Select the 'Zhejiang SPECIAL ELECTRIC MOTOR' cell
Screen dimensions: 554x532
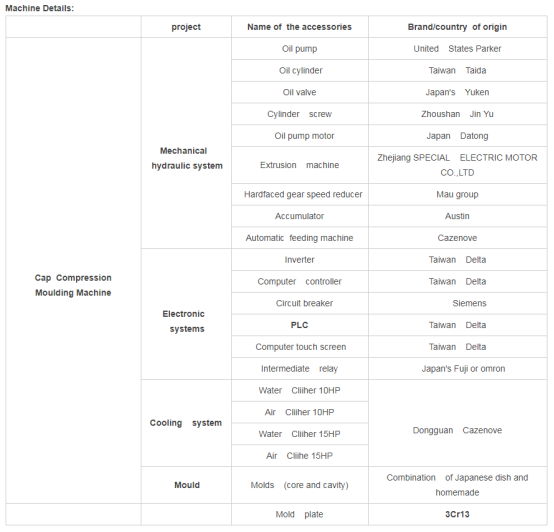(x=458, y=165)
